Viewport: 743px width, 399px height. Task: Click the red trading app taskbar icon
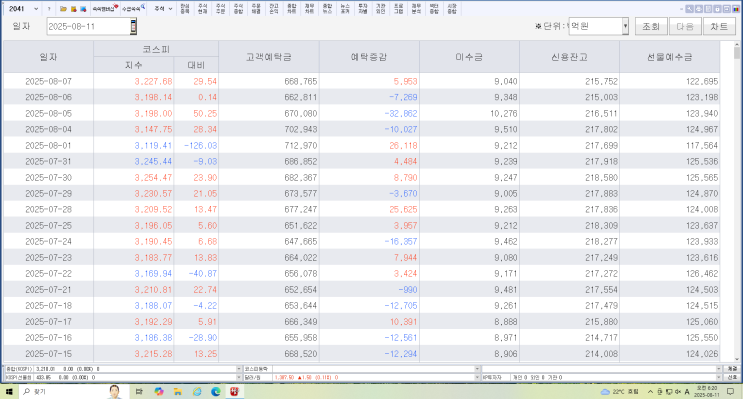tap(235, 391)
